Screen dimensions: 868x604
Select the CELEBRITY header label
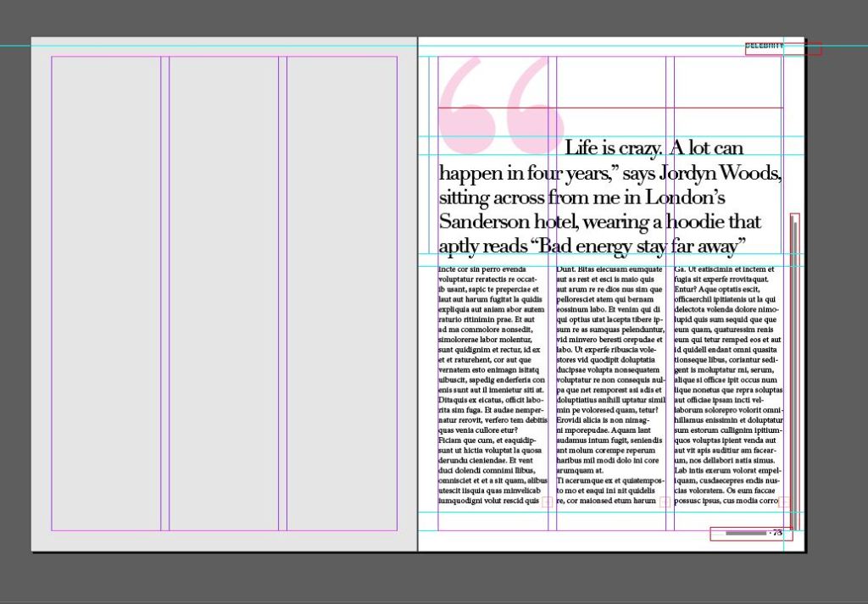pyautogui.click(x=764, y=46)
